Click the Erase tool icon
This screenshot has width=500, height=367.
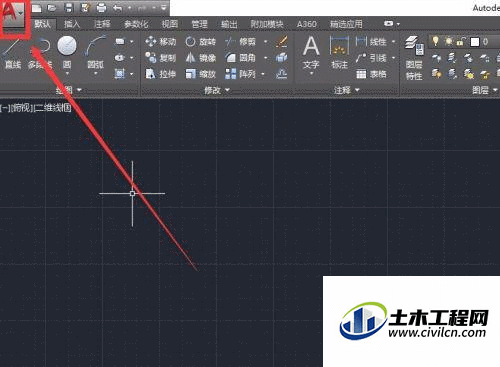(x=282, y=42)
